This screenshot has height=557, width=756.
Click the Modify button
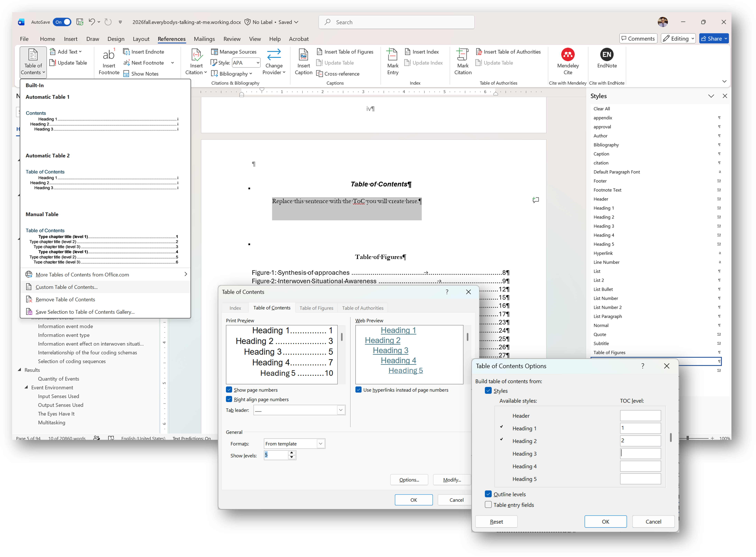(x=452, y=480)
